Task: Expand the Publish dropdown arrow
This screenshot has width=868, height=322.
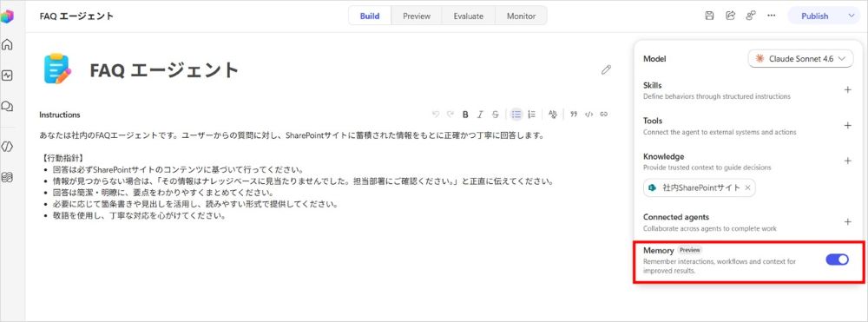Action: coord(852,16)
